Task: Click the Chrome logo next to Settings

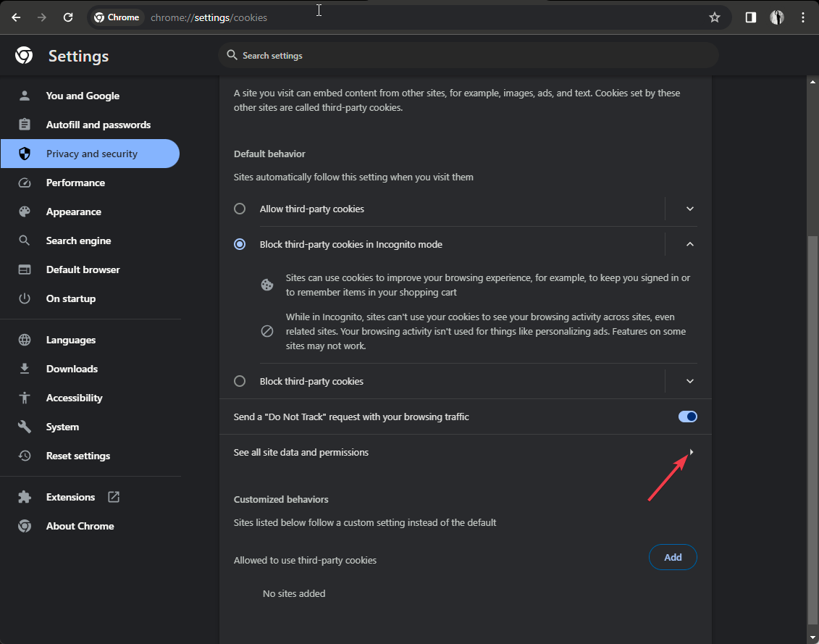Action: click(24, 56)
